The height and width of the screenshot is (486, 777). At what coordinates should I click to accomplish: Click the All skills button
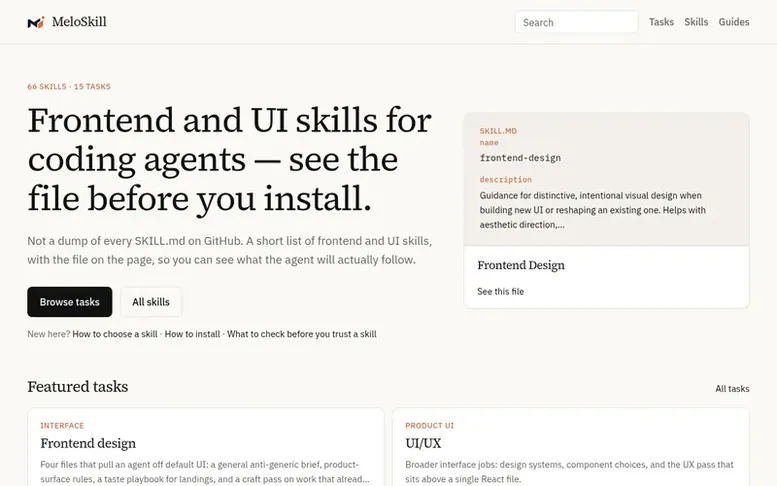tap(151, 302)
